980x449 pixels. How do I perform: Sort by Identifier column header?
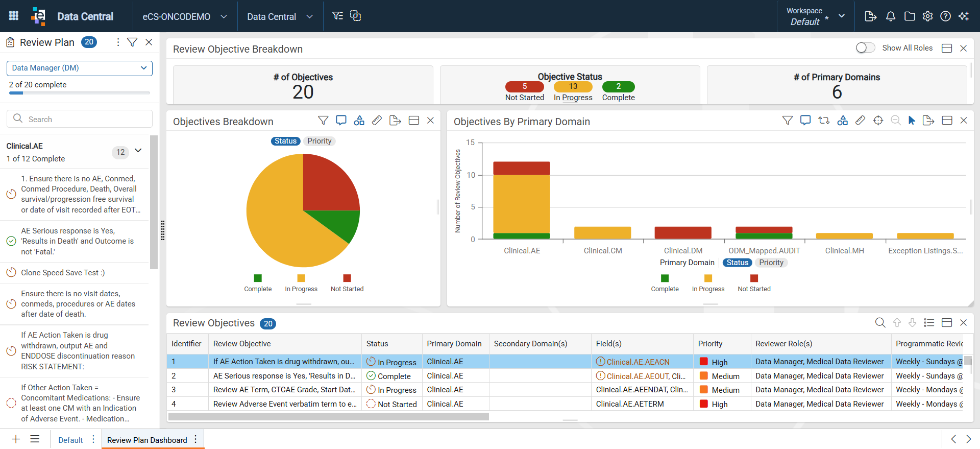coord(186,344)
